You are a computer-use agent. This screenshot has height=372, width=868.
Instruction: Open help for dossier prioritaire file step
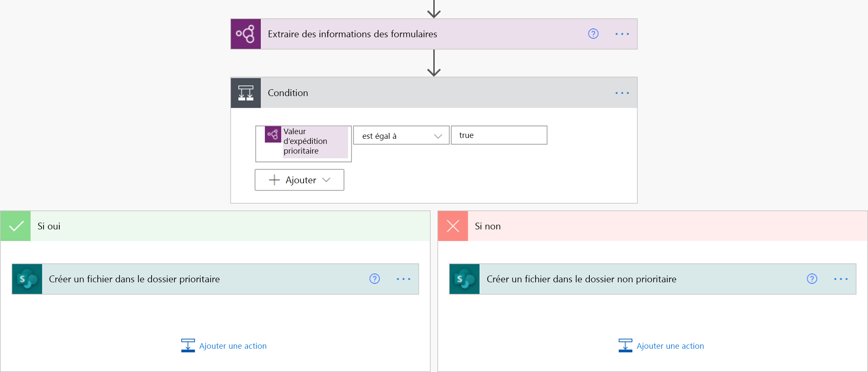click(x=375, y=279)
